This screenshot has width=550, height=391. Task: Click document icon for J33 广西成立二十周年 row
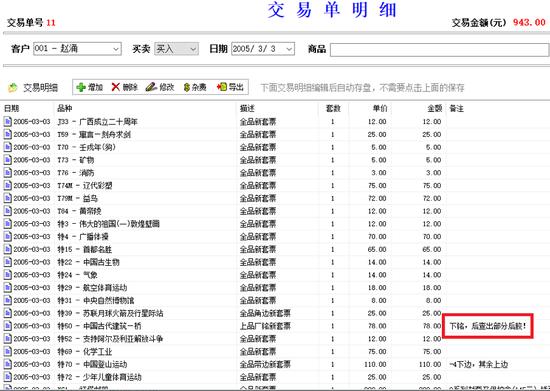tap(7, 122)
